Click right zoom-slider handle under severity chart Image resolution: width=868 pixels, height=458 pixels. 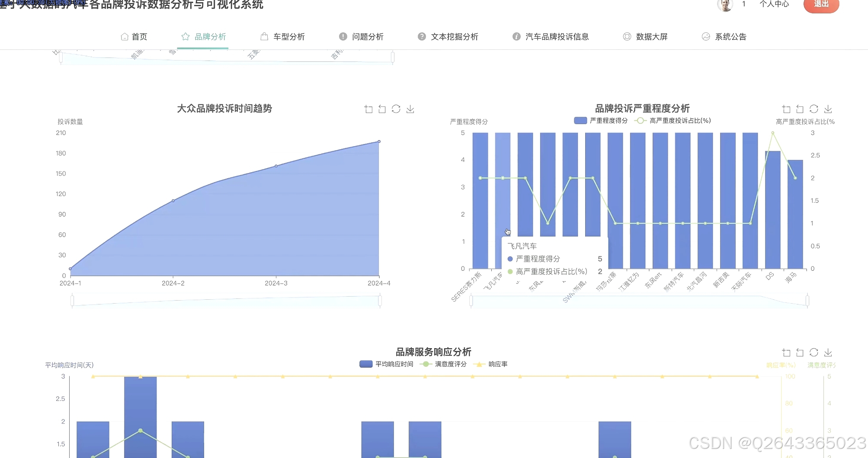coord(807,300)
